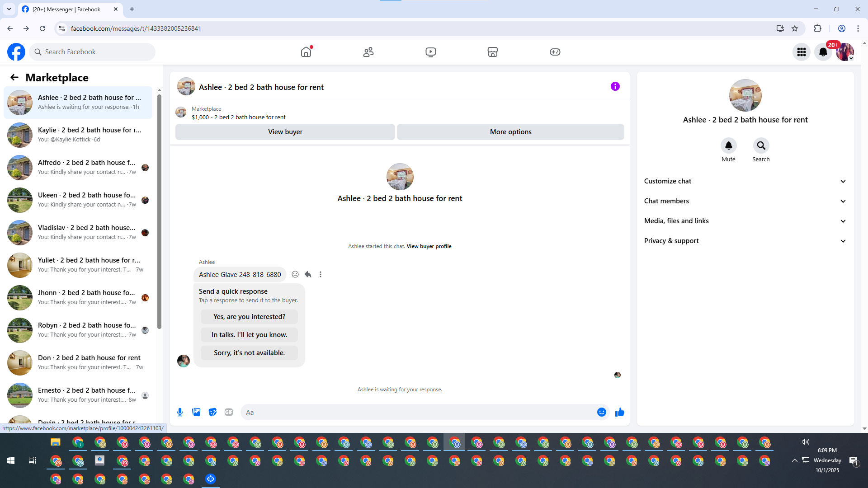Open the Ukeen chat in list
868x488 pixels.
[78, 200]
